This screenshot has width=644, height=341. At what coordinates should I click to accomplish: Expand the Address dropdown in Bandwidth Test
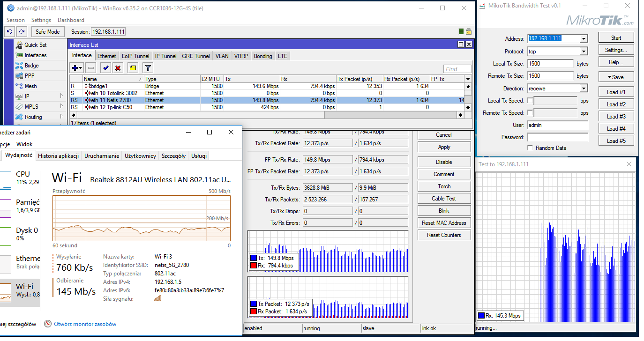coord(584,39)
